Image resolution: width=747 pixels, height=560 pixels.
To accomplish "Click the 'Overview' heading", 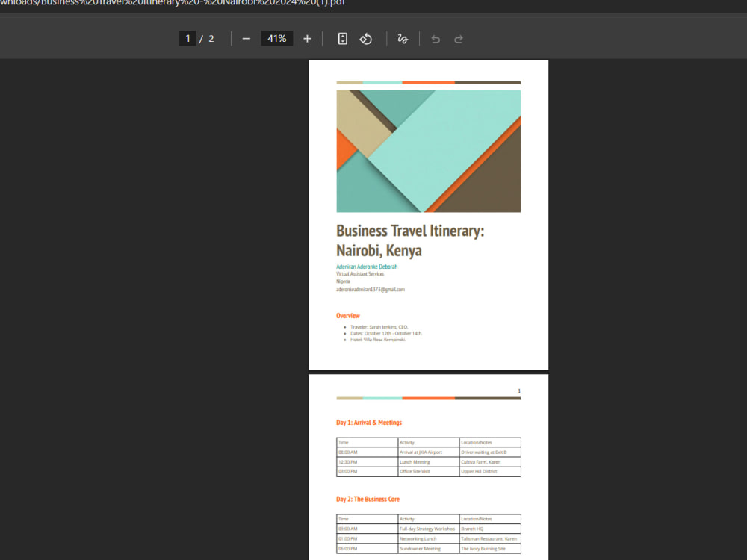I will tap(348, 316).
